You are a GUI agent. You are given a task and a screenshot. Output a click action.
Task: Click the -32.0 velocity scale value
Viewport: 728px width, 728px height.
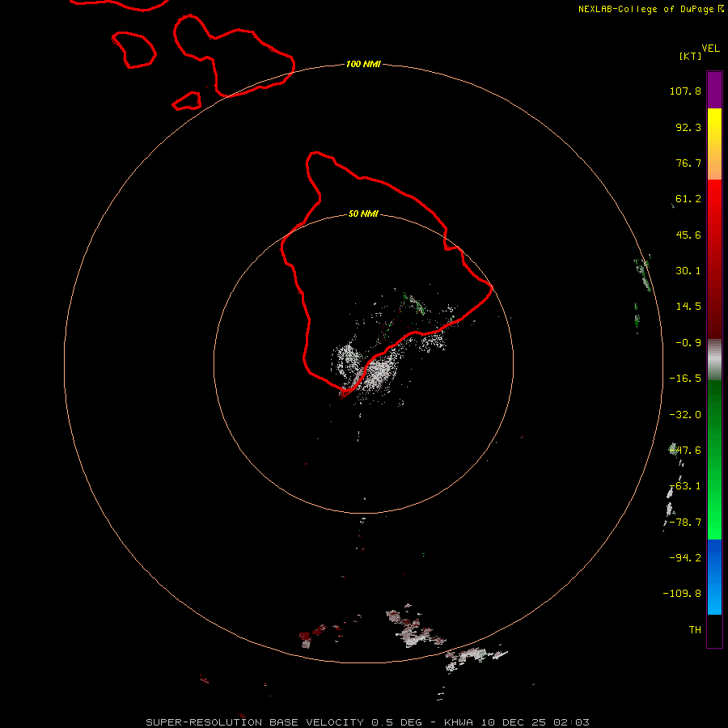coord(685,415)
